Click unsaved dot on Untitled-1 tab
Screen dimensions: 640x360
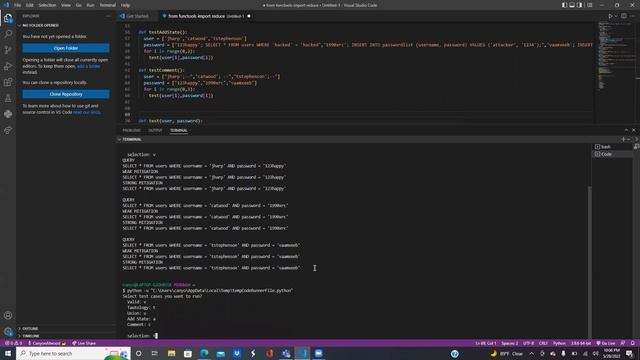[249, 16]
